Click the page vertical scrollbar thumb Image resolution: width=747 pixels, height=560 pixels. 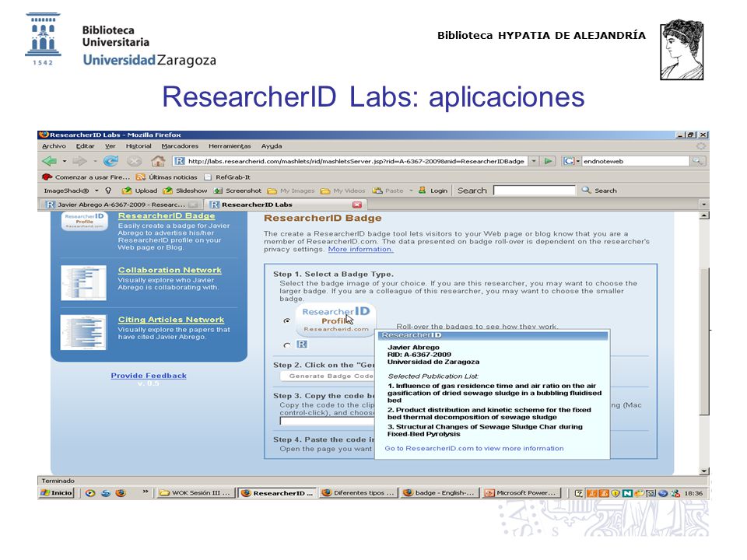point(704,341)
